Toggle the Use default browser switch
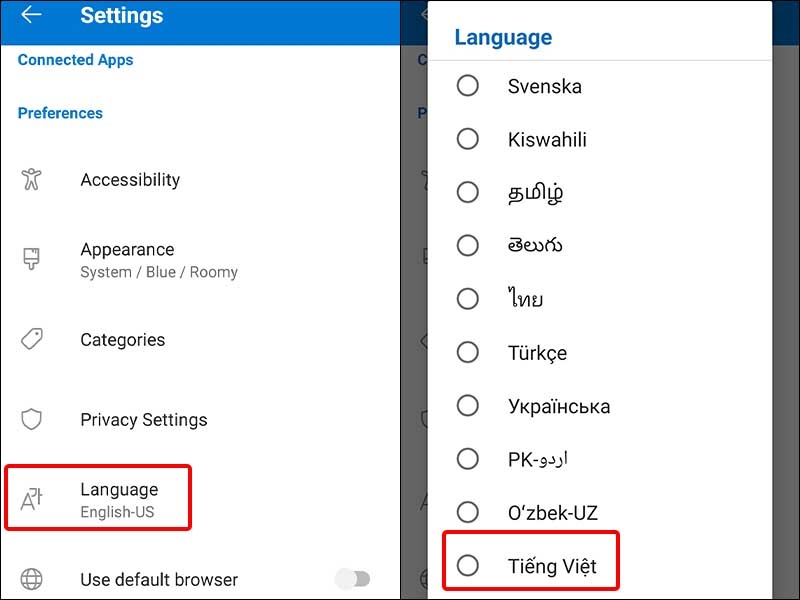This screenshot has height=600, width=800. pos(352,579)
